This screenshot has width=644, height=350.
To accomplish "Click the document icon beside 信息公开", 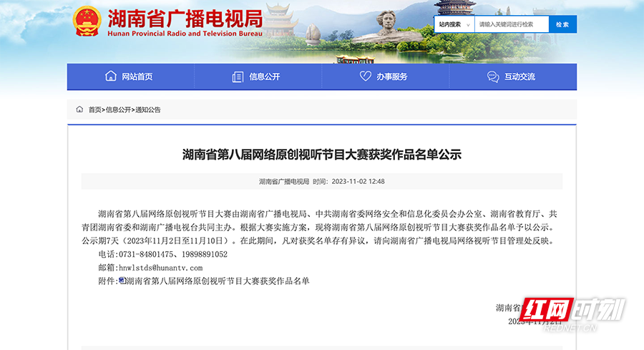I will coord(238,77).
